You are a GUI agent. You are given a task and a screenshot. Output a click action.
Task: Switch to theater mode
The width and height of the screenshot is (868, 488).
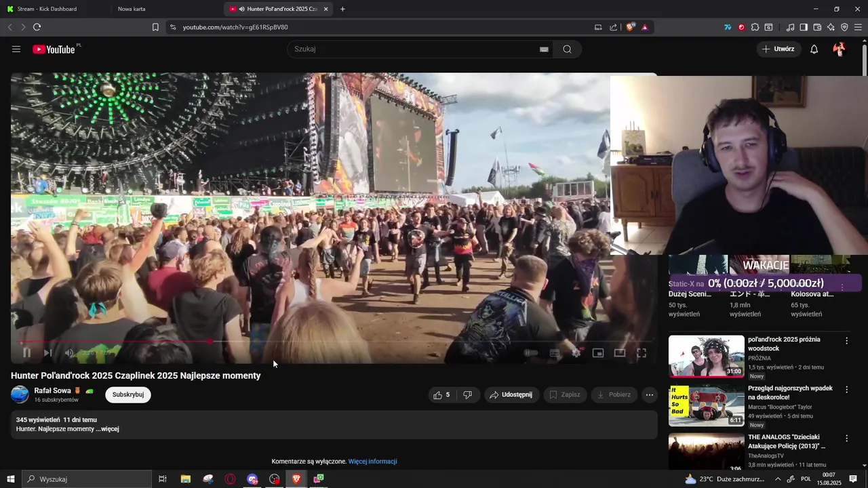620,352
